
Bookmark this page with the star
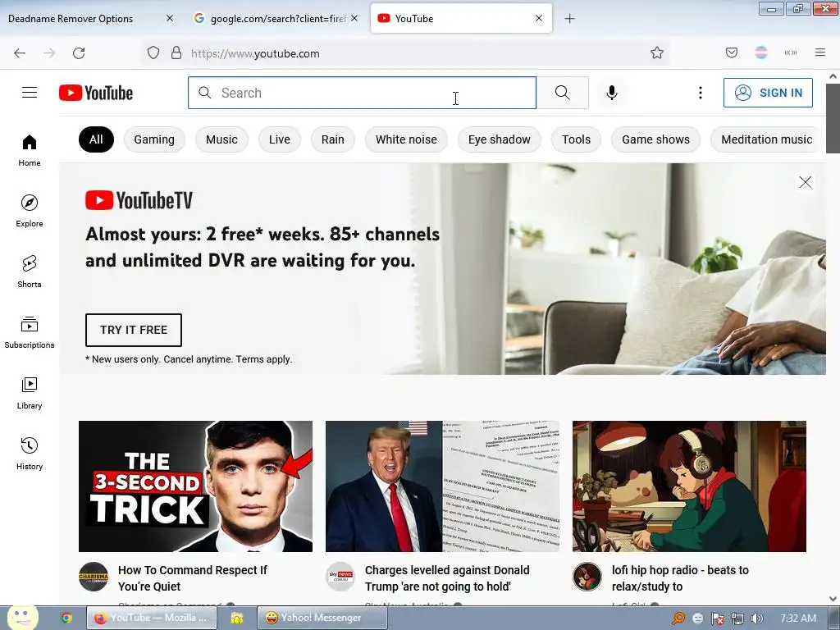pyautogui.click(x=657, y=52)
